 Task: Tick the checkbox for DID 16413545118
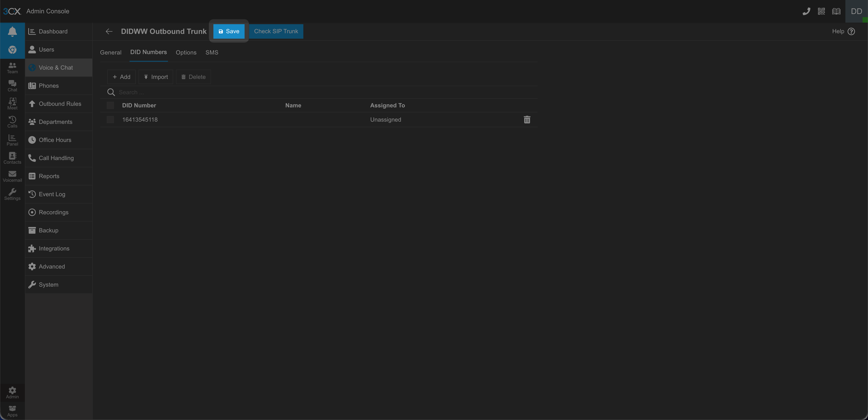tap(110, 120)
